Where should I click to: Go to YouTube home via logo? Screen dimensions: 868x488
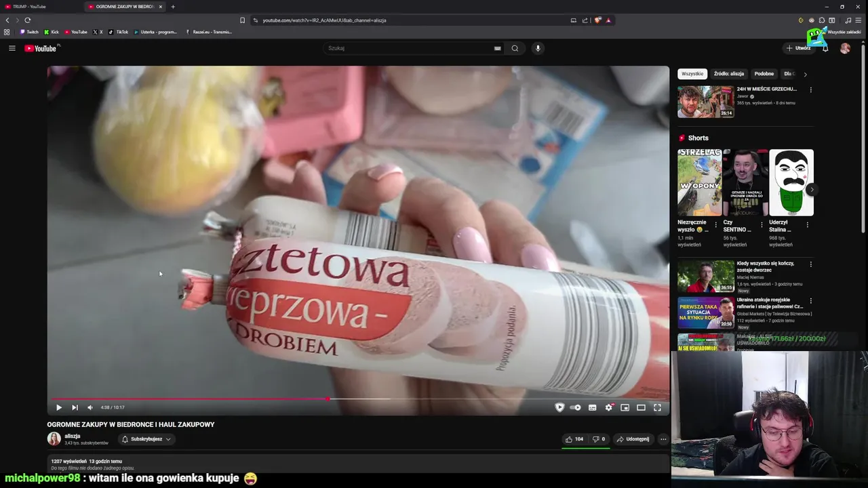41,48
